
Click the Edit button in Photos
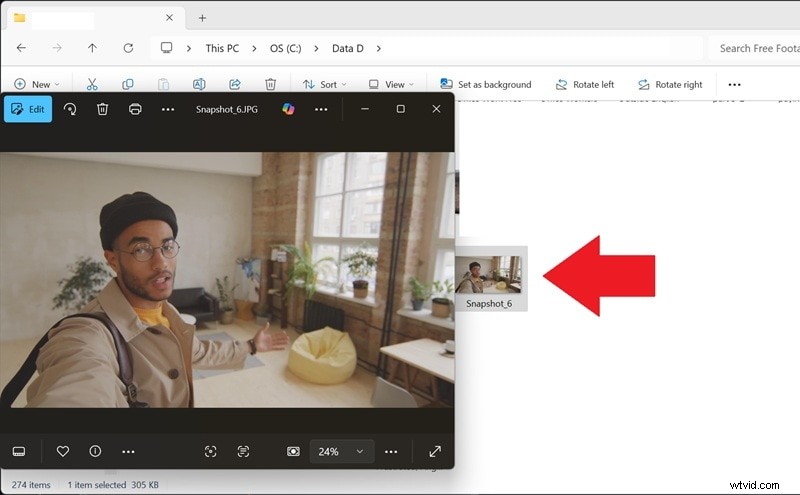[x=28, y=109]
